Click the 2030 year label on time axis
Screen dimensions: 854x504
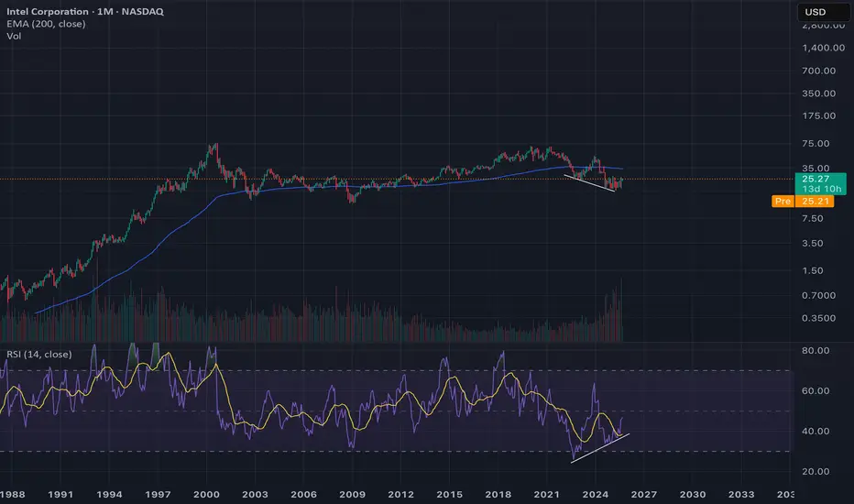(x=692, y=495)
